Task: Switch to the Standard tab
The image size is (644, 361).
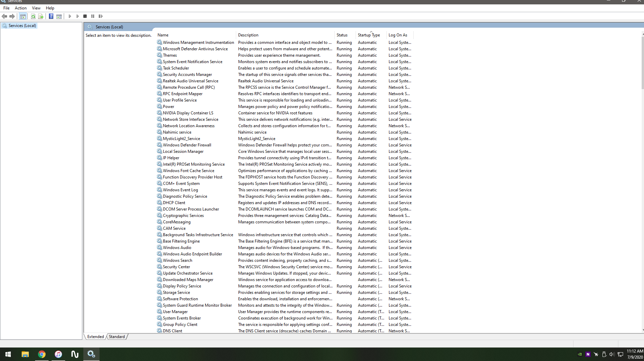Action: coord(117,337)
